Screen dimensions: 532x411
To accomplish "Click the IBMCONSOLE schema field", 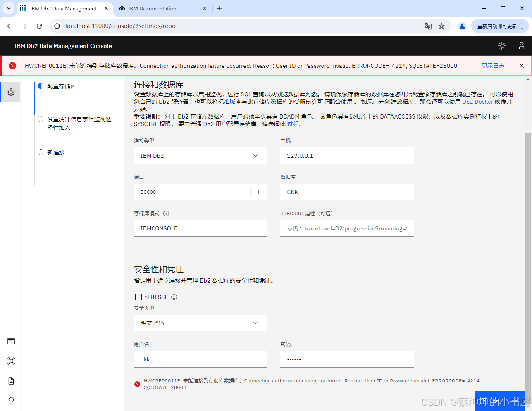I will 200,228.
